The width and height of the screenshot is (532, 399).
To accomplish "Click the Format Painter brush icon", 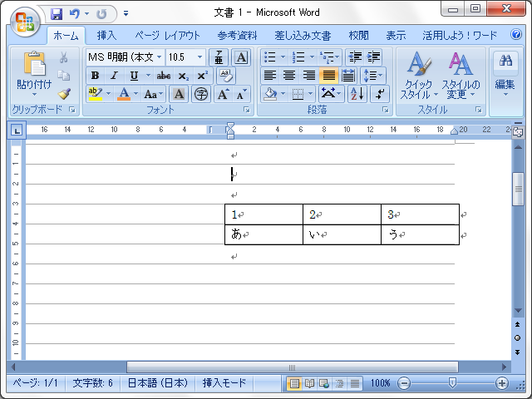I will pyautogui.click(x=64, y=94).
